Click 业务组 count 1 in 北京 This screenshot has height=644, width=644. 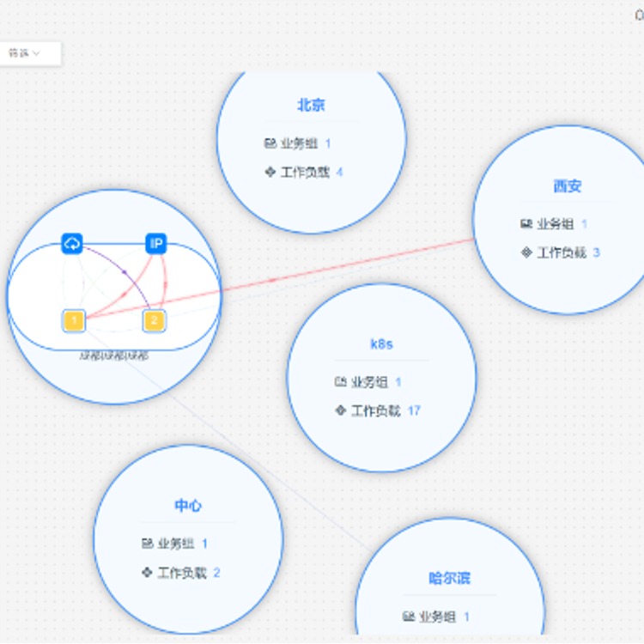click(328, 143)
